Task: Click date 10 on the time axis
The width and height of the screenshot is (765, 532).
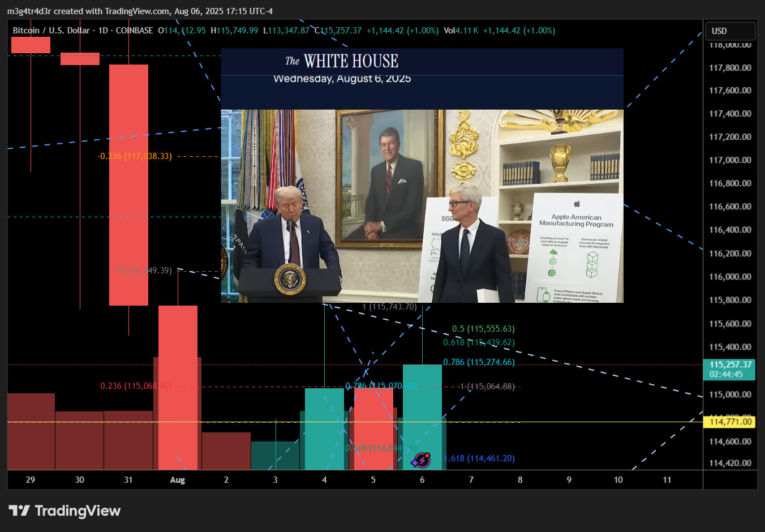Action: (618, 480)
